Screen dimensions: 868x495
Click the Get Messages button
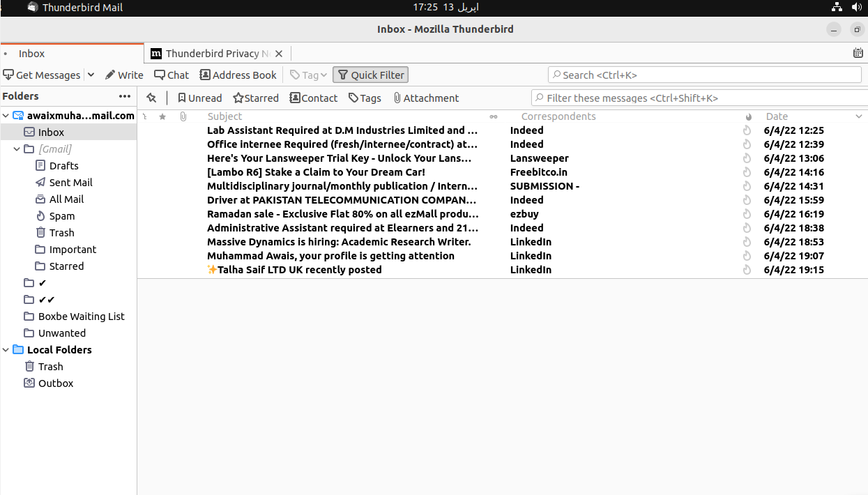[42, 75]
